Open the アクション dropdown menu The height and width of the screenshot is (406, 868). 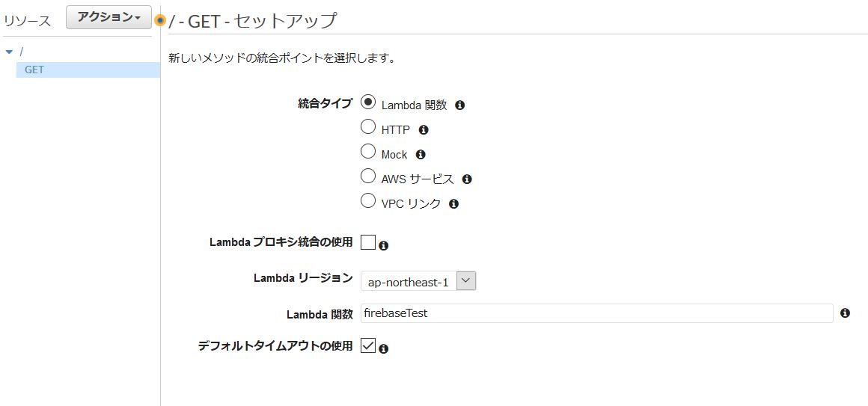click(x=109, y=18)
